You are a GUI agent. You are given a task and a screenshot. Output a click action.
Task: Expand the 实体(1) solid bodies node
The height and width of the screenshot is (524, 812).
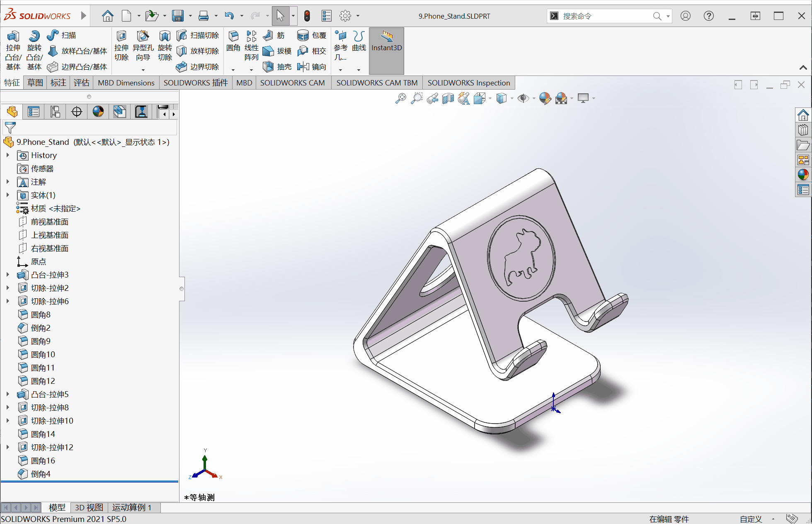pyautogui.click(x=7, y=195)
